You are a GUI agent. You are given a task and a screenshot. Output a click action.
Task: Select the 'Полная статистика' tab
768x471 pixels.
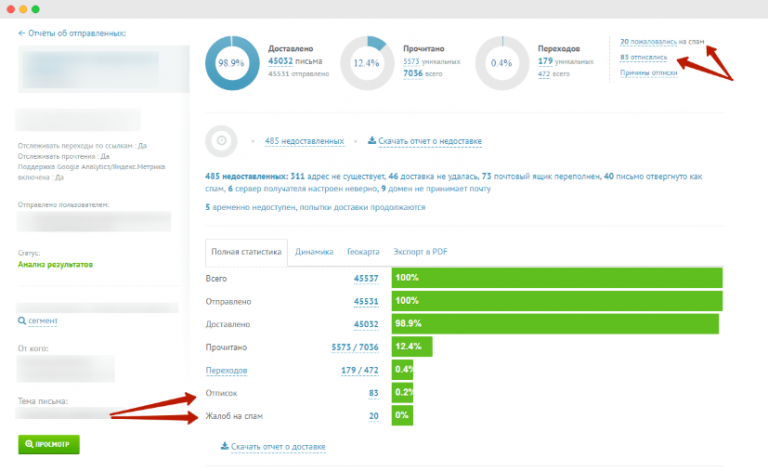(x=246, y=252)
